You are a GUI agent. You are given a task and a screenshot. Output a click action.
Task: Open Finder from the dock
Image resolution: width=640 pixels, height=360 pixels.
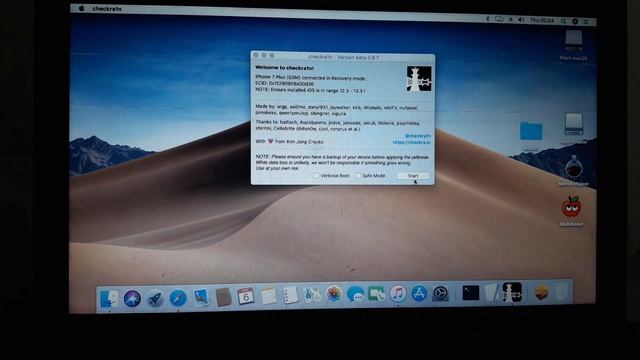click(109, 298)
